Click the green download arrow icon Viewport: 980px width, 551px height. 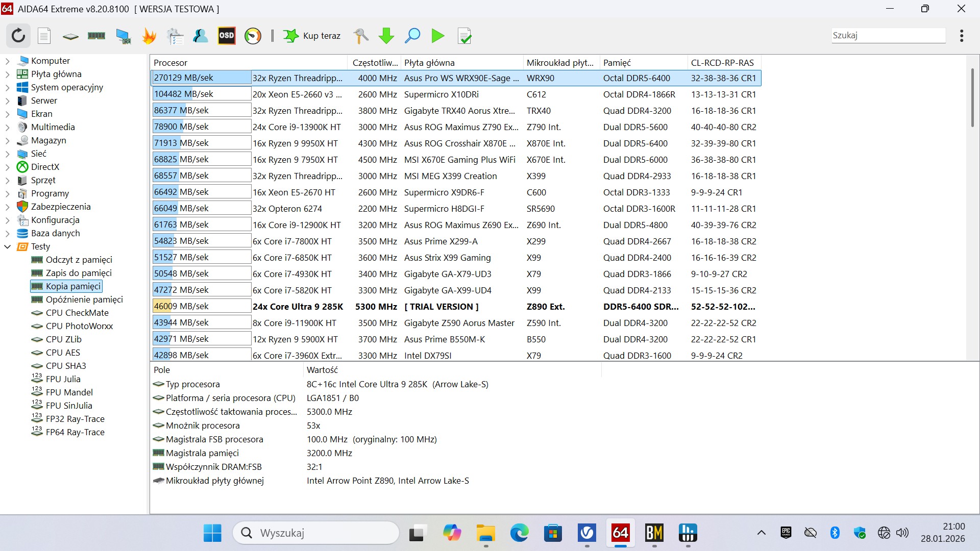click(386, 36)
